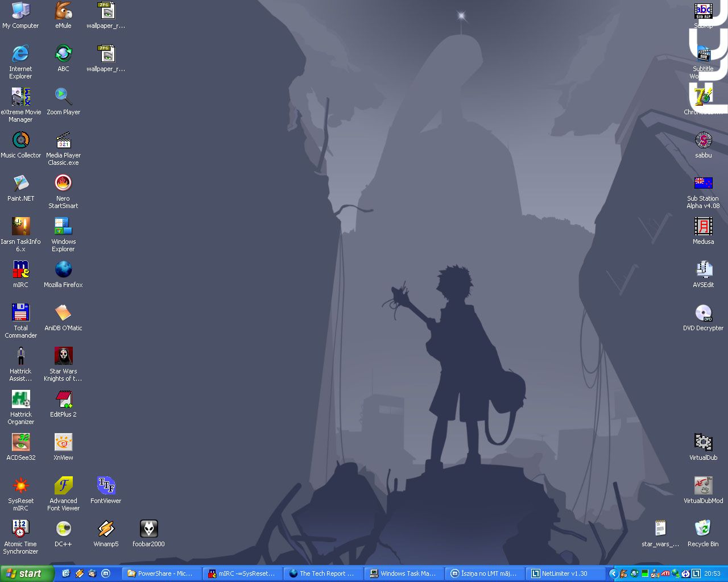Launch eMule from the desktop

pos(63,15)
